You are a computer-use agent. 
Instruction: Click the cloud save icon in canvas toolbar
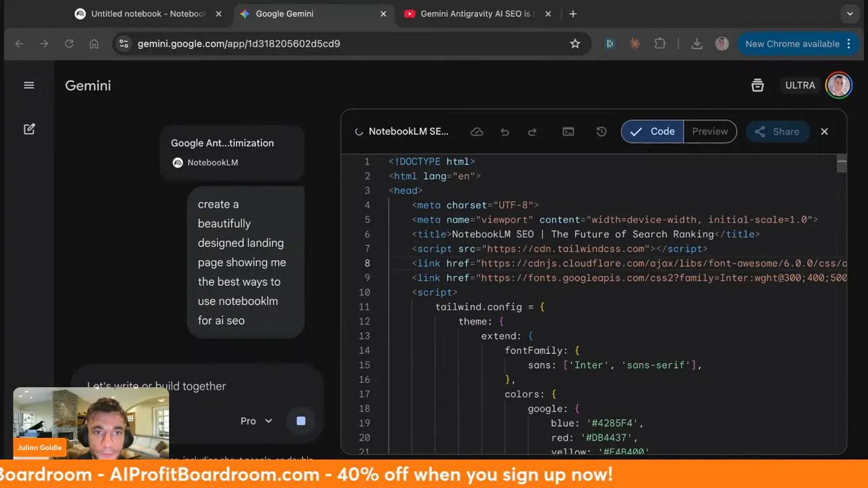pos(477,131)
